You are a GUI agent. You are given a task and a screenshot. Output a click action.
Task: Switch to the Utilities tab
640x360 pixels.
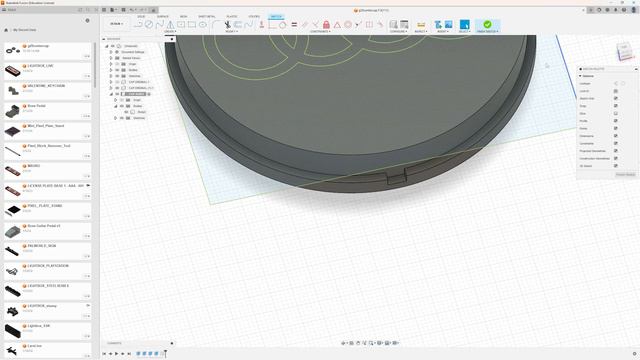[254, 17]
